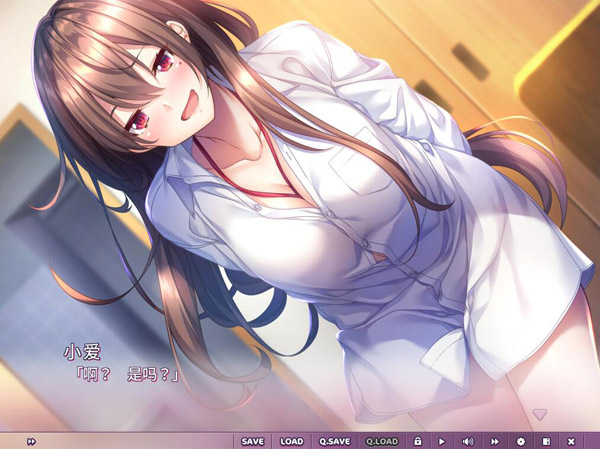The width and height of the screenshot is (600, 449).
Task: Start auto-play with the play triangle icon
Action: coord(442,441)
